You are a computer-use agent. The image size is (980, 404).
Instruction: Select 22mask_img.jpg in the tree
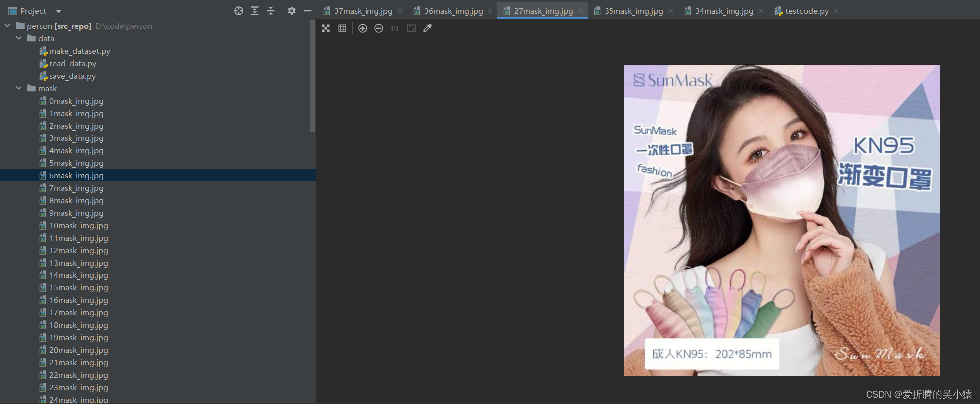click(x=79, y=375)
